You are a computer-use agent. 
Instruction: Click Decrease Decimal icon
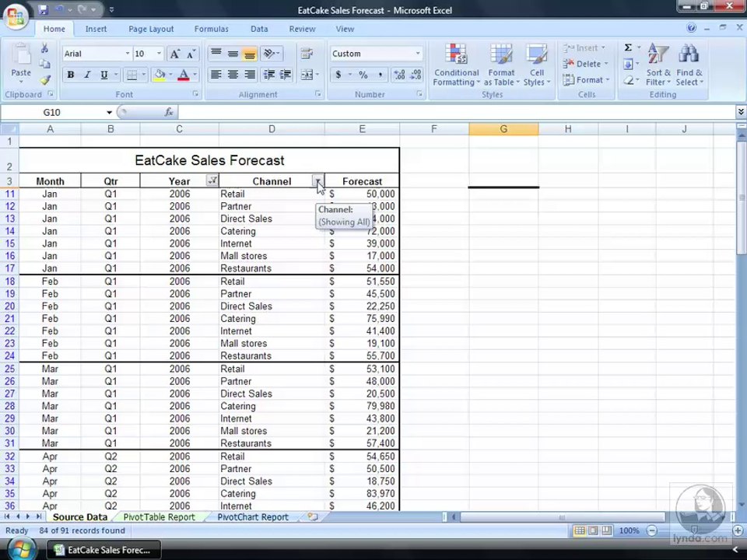[416, 75]
